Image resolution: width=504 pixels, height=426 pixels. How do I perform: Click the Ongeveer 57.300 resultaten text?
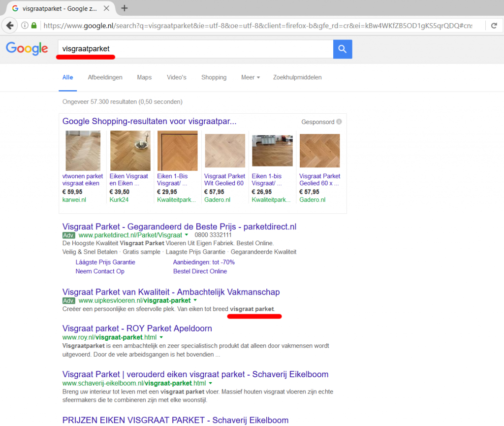123,101
